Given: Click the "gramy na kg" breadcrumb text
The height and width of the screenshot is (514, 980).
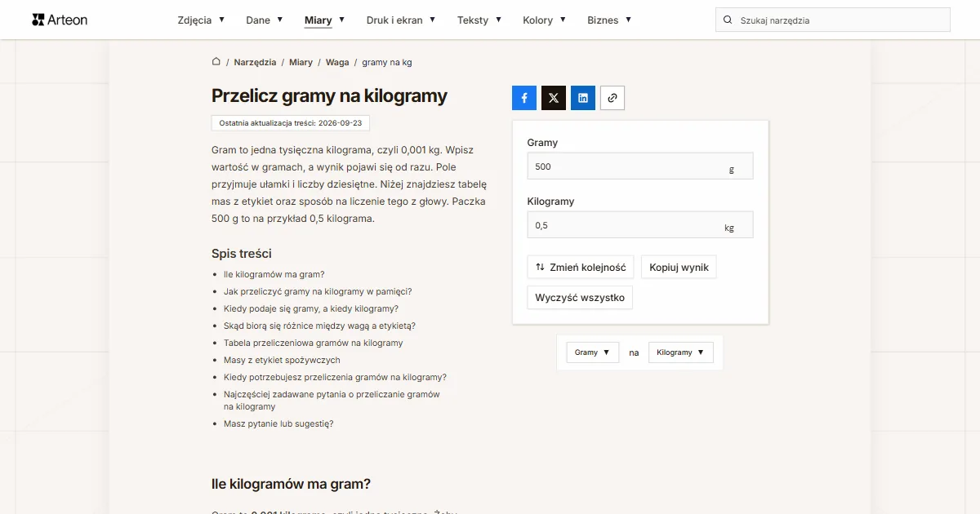Looking at the screenshot, I should coord(387,62).
